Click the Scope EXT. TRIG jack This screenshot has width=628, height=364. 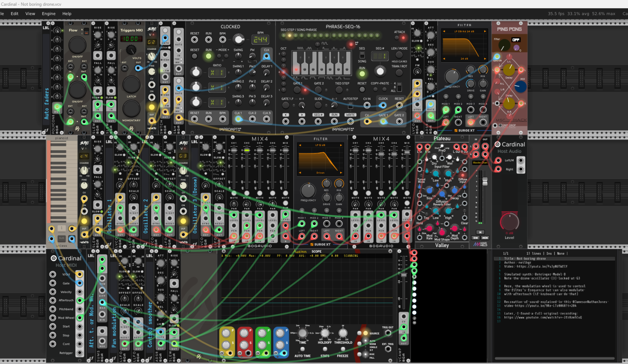pos(388,349)
